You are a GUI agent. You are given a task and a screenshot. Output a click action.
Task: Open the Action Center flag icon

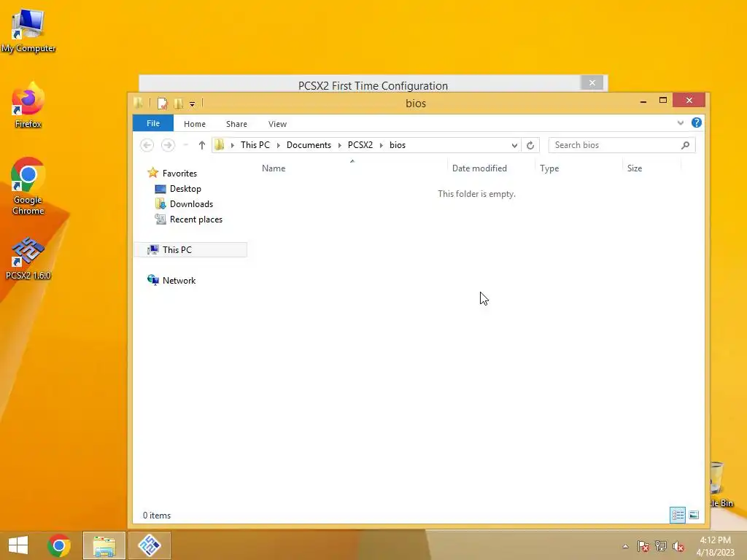point(643,546)
